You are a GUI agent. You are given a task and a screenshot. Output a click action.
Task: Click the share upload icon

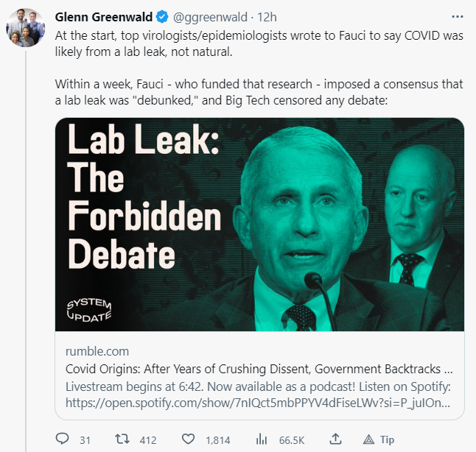[335, 439]
